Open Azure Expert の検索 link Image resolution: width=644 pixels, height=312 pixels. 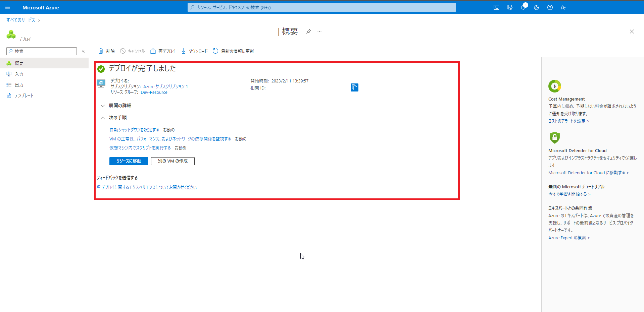coord(569,238)
